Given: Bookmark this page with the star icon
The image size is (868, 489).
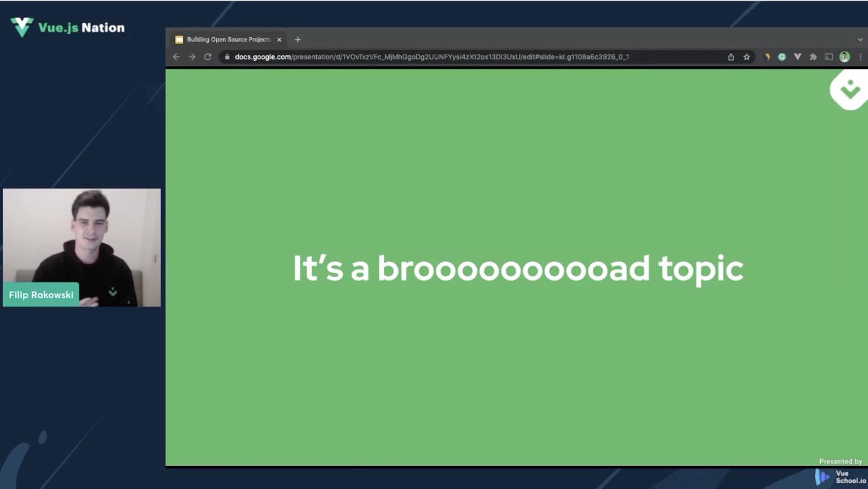Looking at the screenshot, I should click(747, 57).
